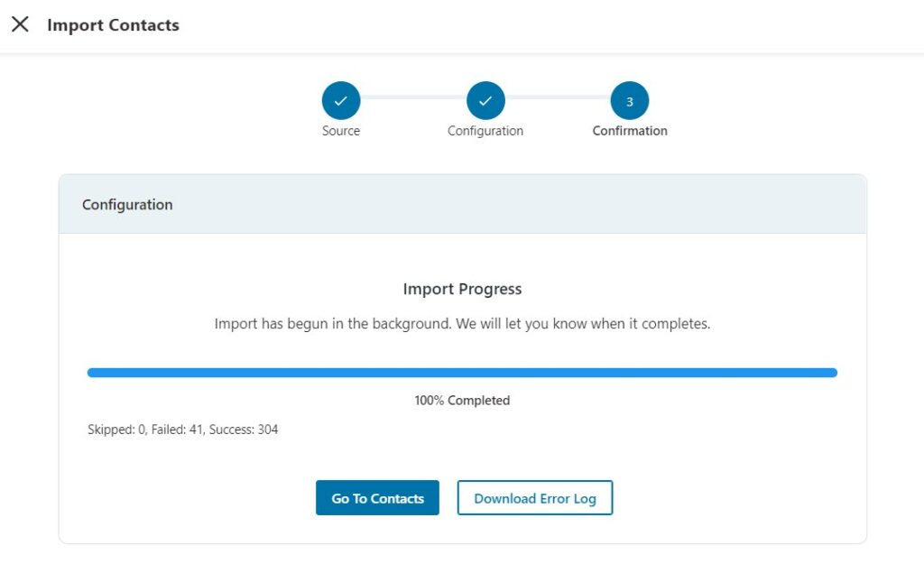The image size is (924, 564).
Task: Open contacts with the Go To Contacts button
Action: (x=377, y=498)
